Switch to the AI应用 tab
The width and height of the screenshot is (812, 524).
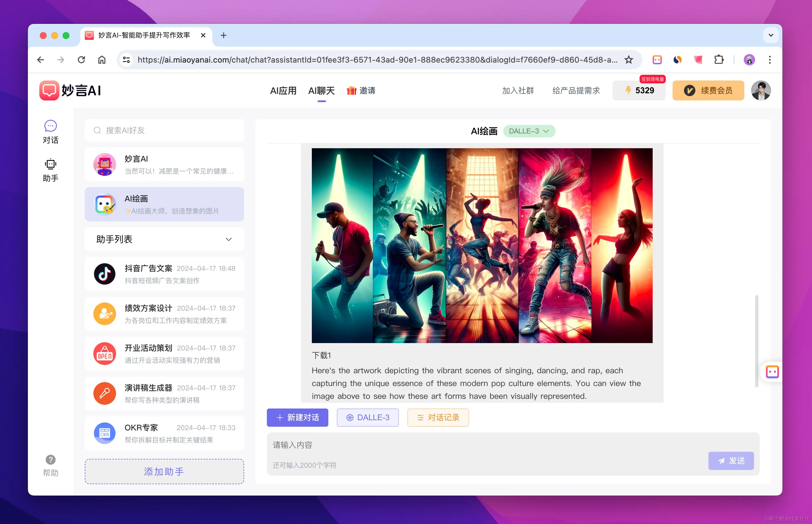tap(283, 91)
